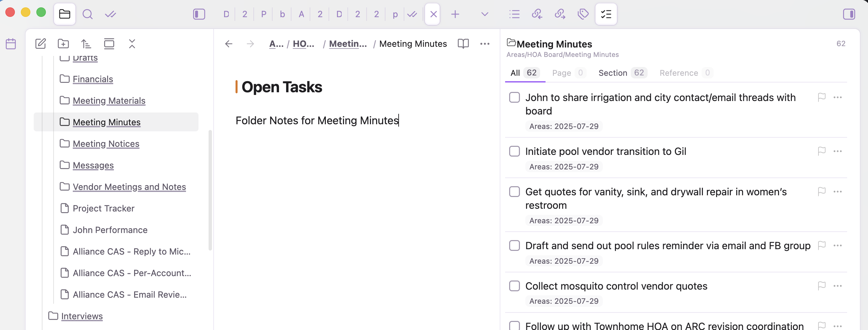
Task: Check off pool rules reminder task
Action: [x=515, y=245]
